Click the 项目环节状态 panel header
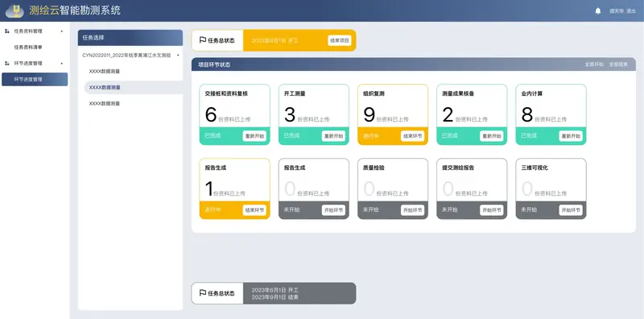Image resolution: width=644 pixels, height=319 pixels. pos(414,64)
